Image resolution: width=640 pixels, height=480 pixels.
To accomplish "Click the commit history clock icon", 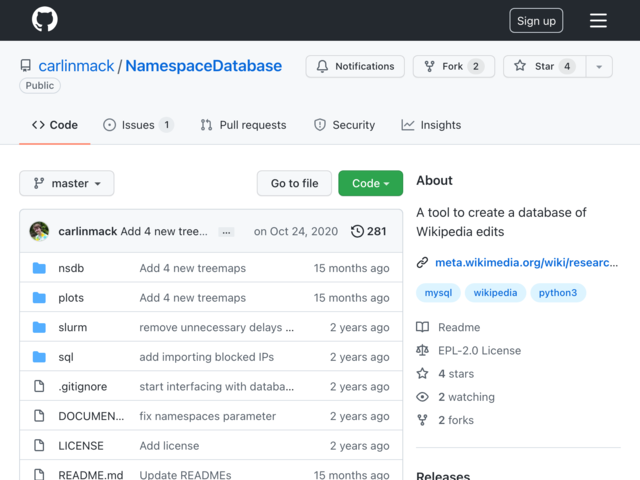I will click(x=357, y=231).
